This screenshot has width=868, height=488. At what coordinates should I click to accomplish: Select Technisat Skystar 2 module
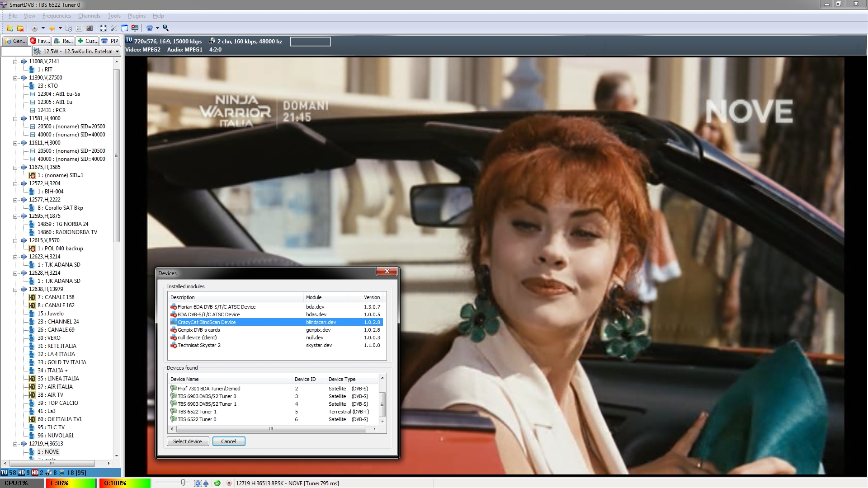point(276,345)
